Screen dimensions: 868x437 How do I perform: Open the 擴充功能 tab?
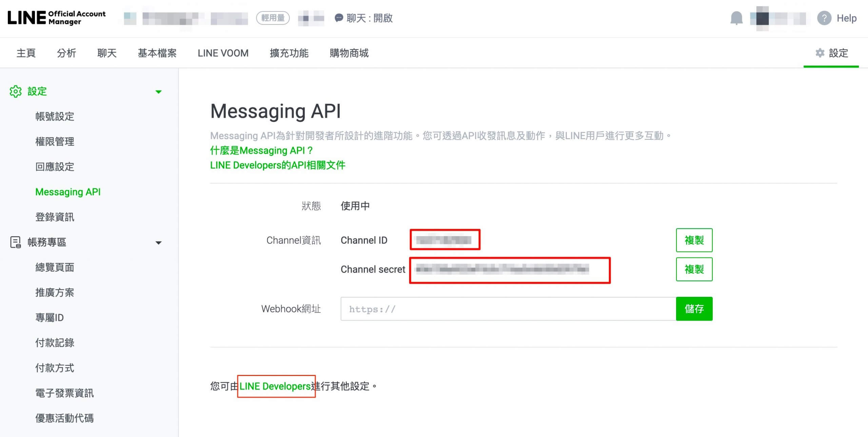(289, 53)
